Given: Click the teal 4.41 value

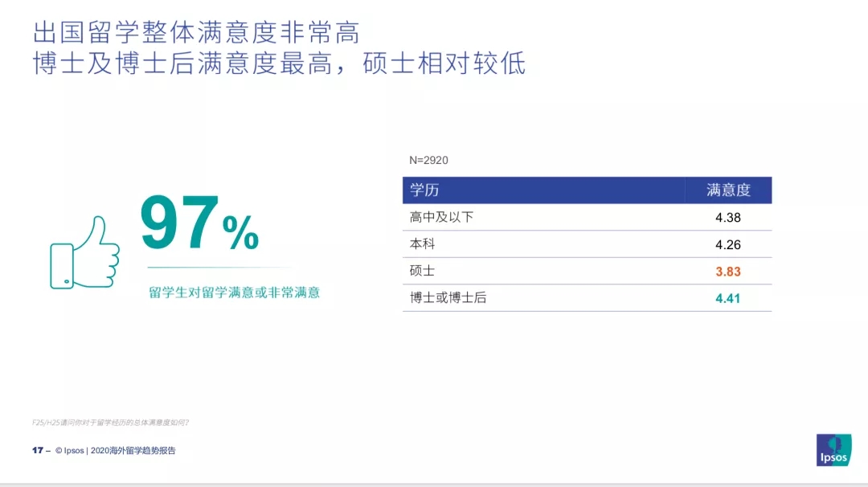Looking at the screenshot, I should [x=728, y=299].
